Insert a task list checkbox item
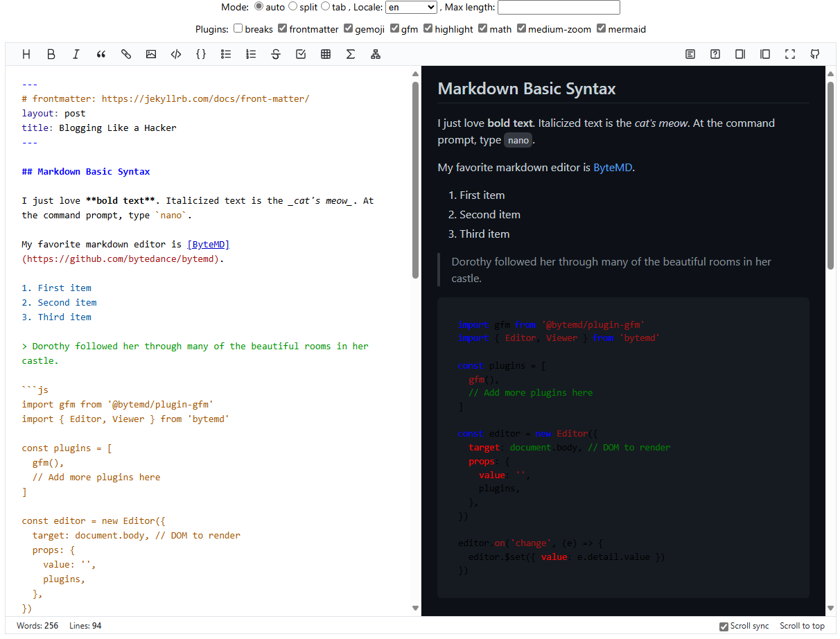The image size is (840, 639). [x=301, y=54]
